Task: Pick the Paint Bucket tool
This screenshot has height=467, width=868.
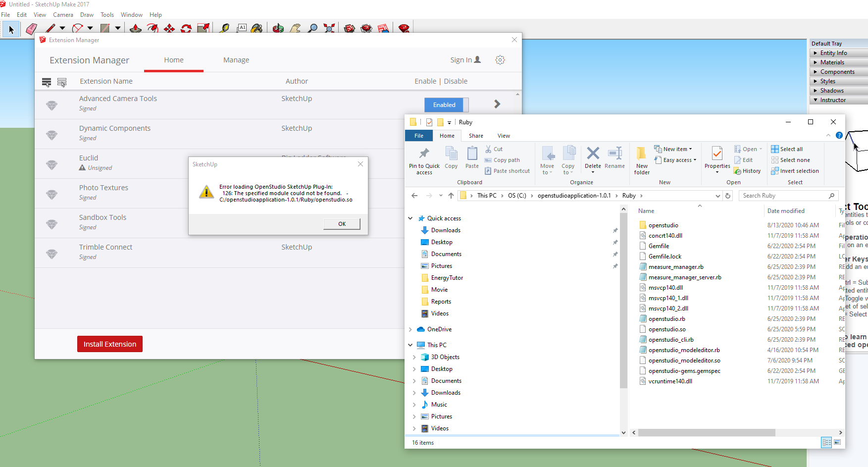Action: pyautogui.click(x=256, y=29)
